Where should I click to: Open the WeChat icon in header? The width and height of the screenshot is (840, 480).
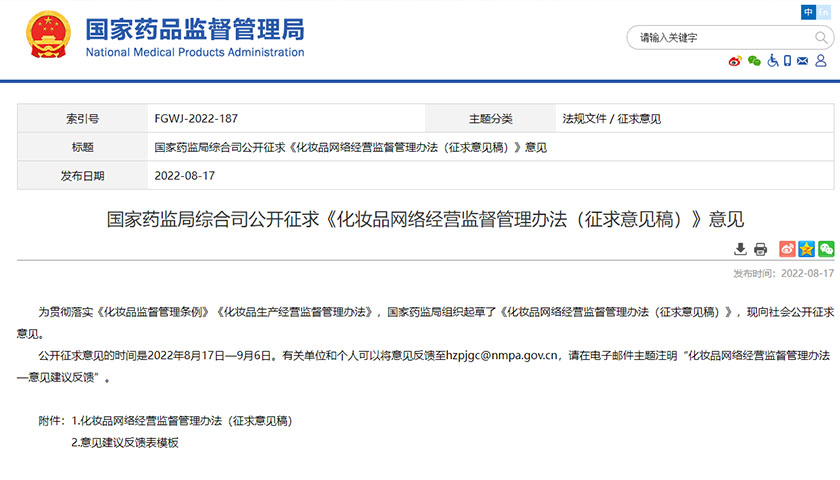pyautogui.click(x=754, y=61)
